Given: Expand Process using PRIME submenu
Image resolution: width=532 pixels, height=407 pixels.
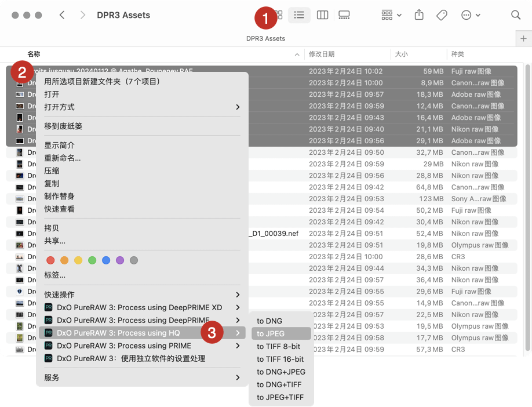Looking at the screenshot, I should [x=142, y=346].
